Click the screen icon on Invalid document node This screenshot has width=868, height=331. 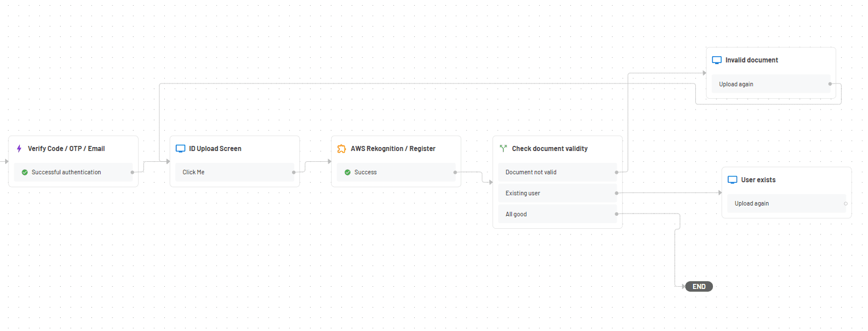coord(716,60)
